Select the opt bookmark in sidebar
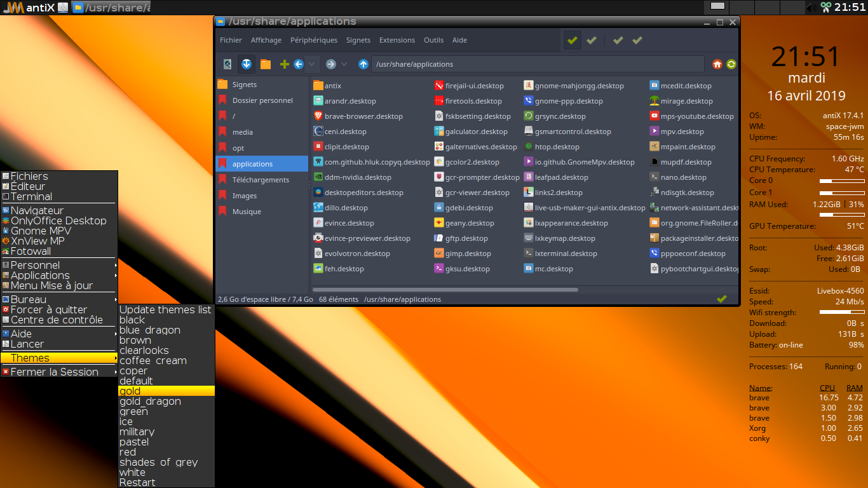868x488 pixels. (262, 148)
